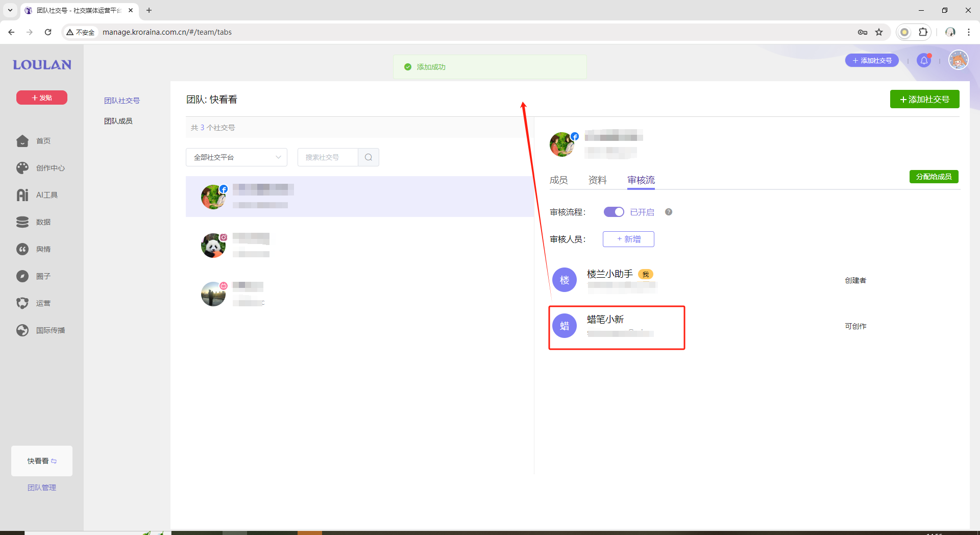The image size is (980, 535).
Task: Click the green 添加社交号 button
Action: pyautogui.click(x=924, y=99)
